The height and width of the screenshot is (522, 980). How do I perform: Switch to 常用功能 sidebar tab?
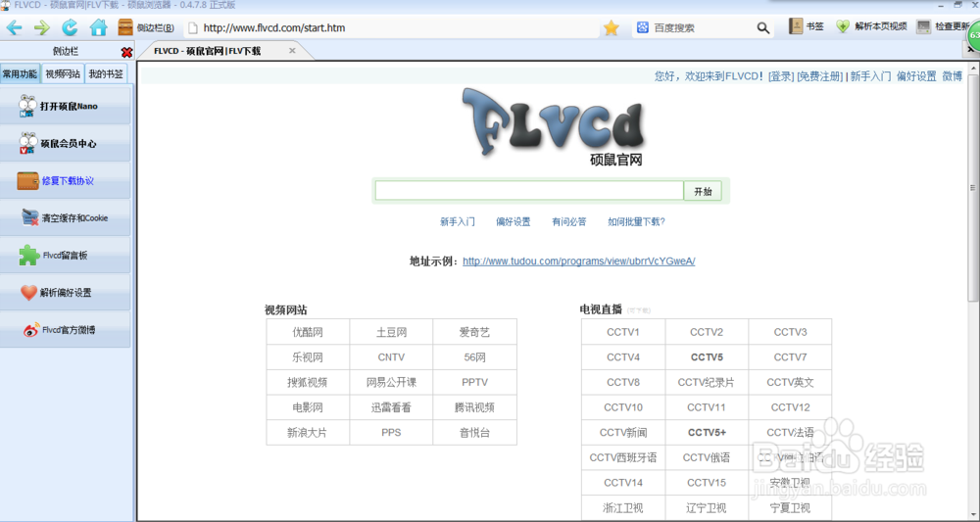click(x=20, y=73)
